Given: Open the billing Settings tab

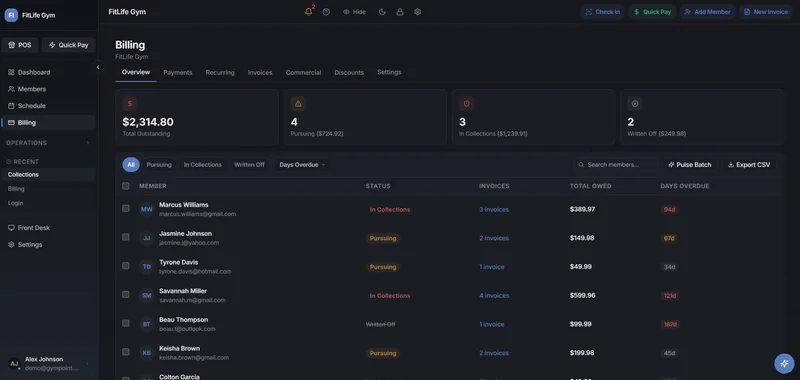Looking at the screenshot, I should (389, 72).
